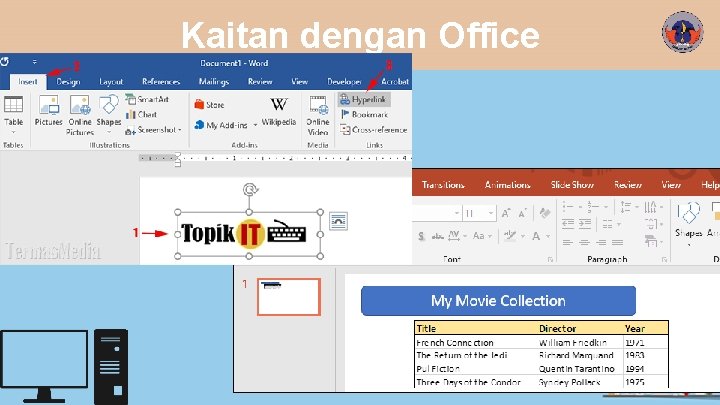
Task: Click the Wikipedia add-in icon
Action: 279,111
